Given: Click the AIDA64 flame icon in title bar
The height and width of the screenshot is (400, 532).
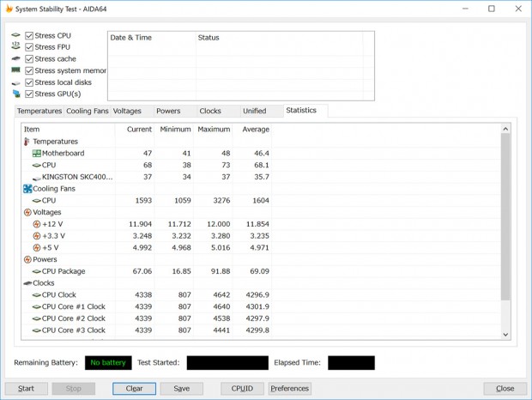Looking at the screenshot, I should [x=9, y=9].
